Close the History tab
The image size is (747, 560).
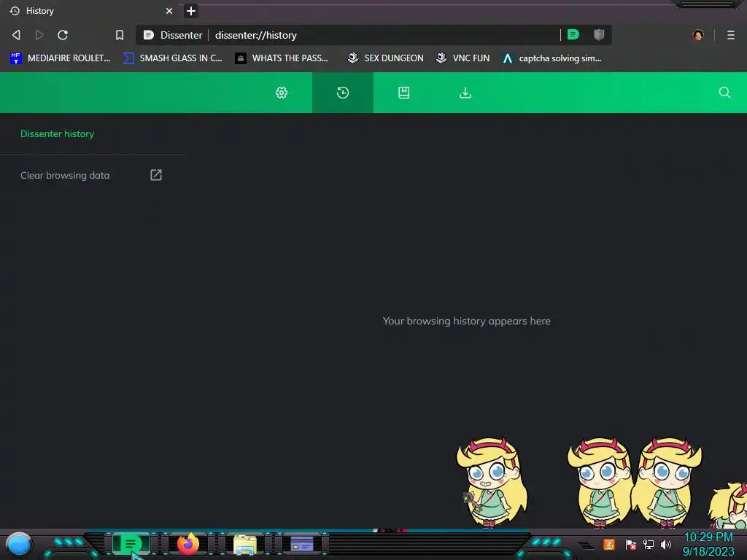[169, 11]
